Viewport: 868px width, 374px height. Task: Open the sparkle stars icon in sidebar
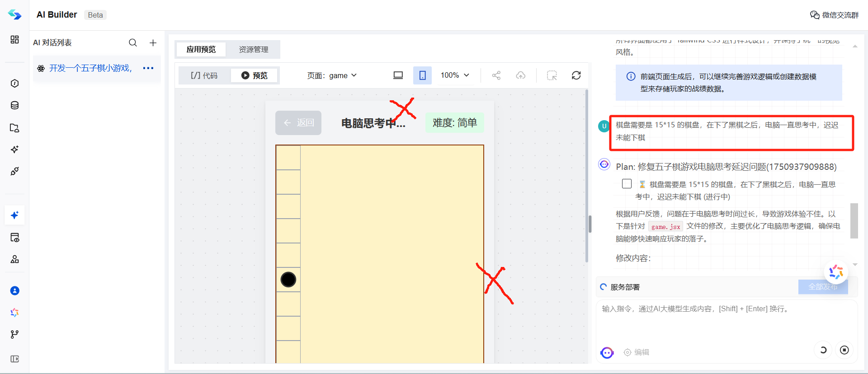[x=14, y=150]
